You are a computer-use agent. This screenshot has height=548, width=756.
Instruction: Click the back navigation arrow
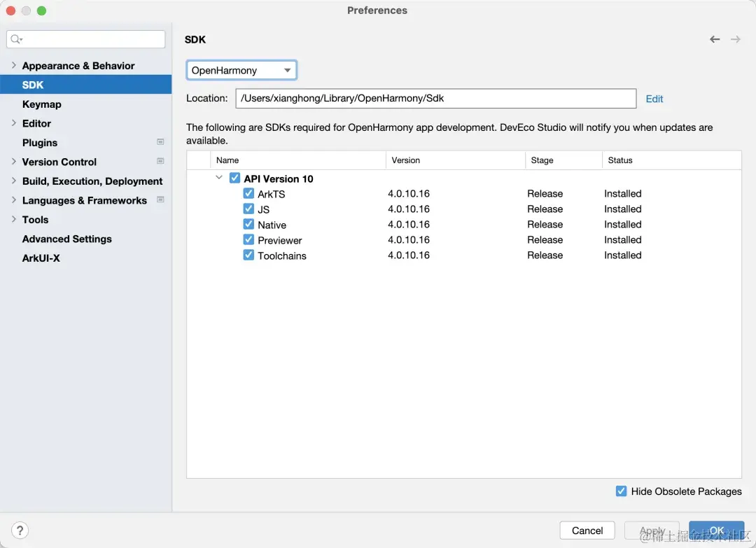point(715,39)
